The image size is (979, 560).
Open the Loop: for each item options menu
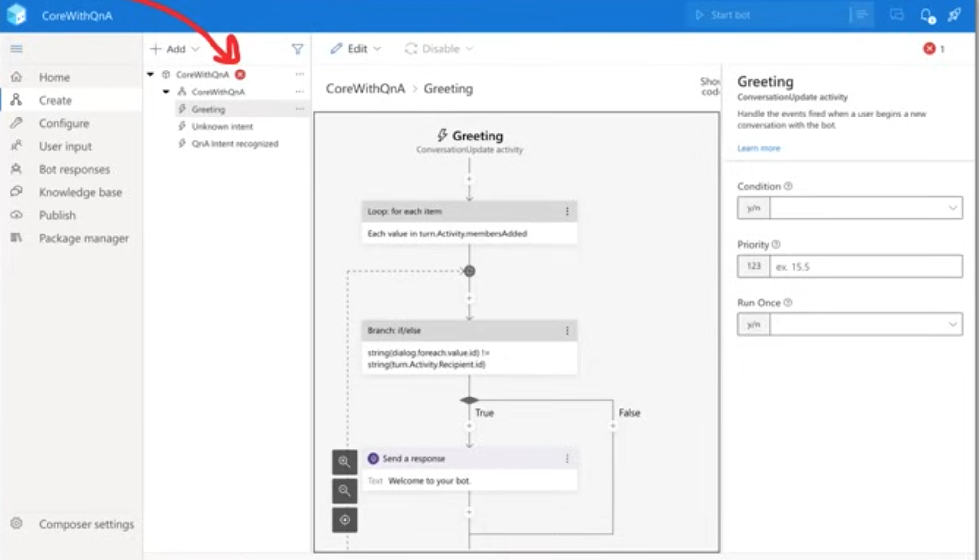[567, 211]
